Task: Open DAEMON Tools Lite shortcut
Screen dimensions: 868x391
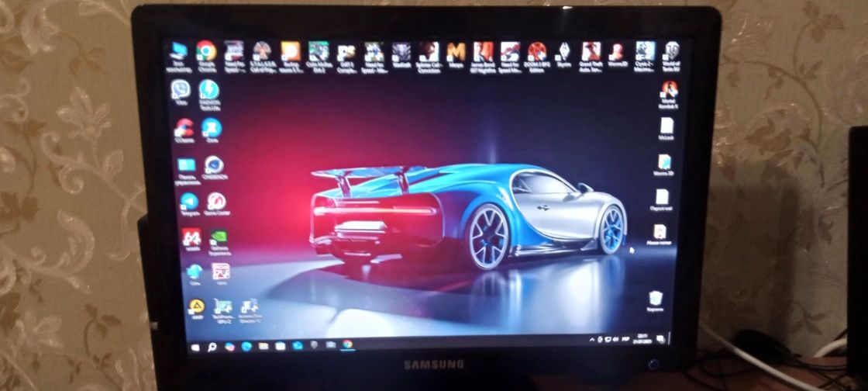Action: (209, 95)
